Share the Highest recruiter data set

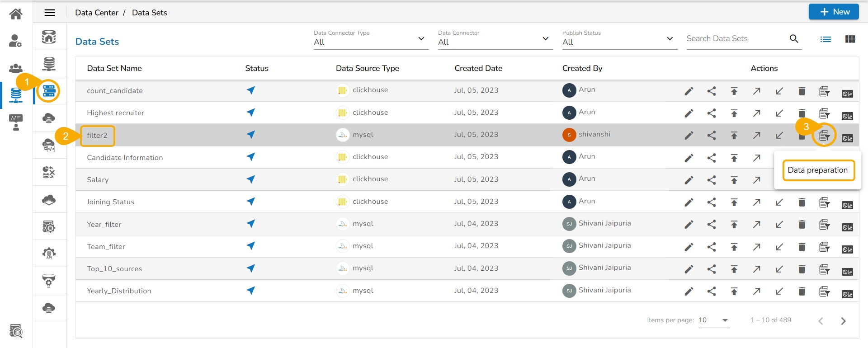711,113
